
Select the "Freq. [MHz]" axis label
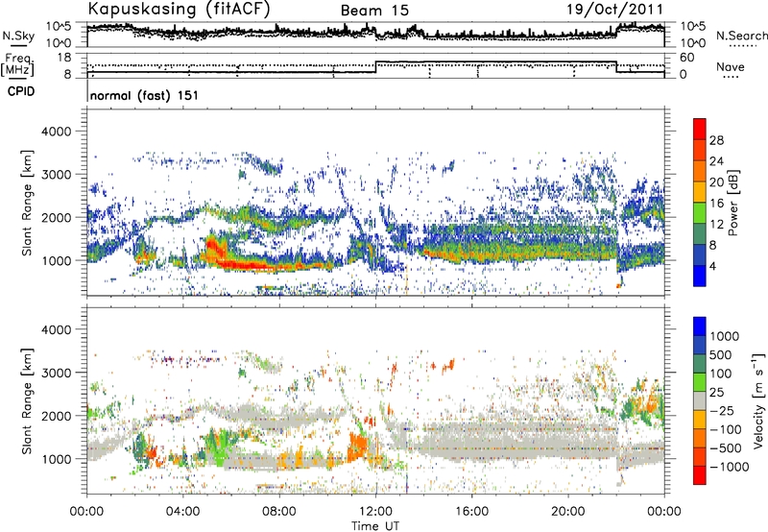[x=17, y=64]
